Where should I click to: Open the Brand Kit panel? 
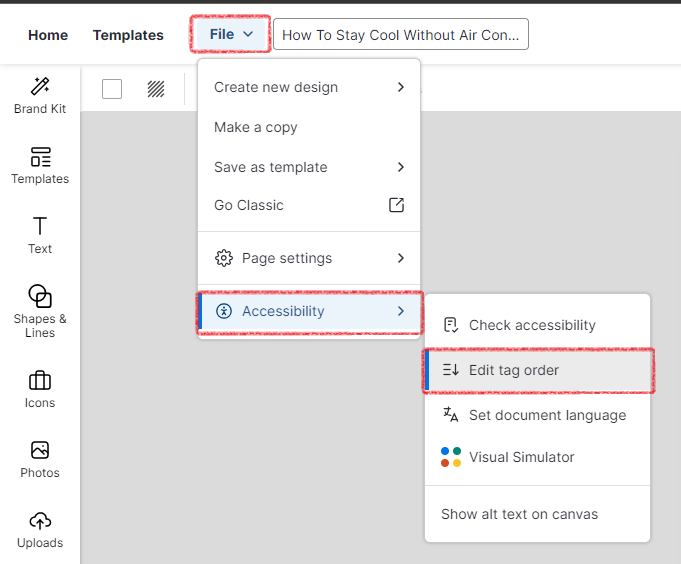40,95
